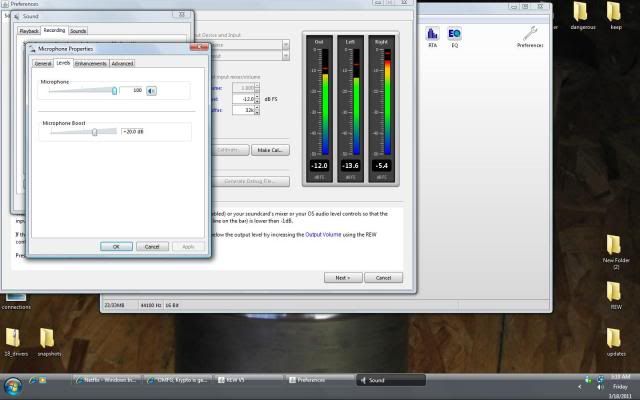The height and width of the screenshot is (400, 640).
Task: Open the 'keep' desktop folder
Action: (616, 16)
